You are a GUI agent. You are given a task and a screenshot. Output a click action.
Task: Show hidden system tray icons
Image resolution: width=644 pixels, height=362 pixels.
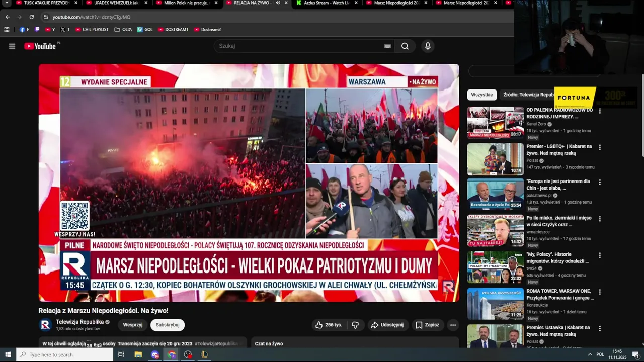pos(590,354)
